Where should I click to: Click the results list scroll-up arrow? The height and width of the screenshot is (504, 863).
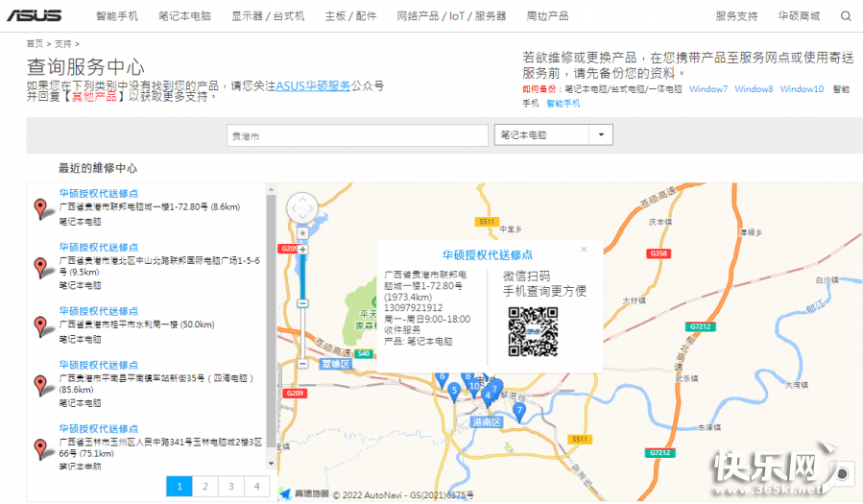(x=271, y=190)
